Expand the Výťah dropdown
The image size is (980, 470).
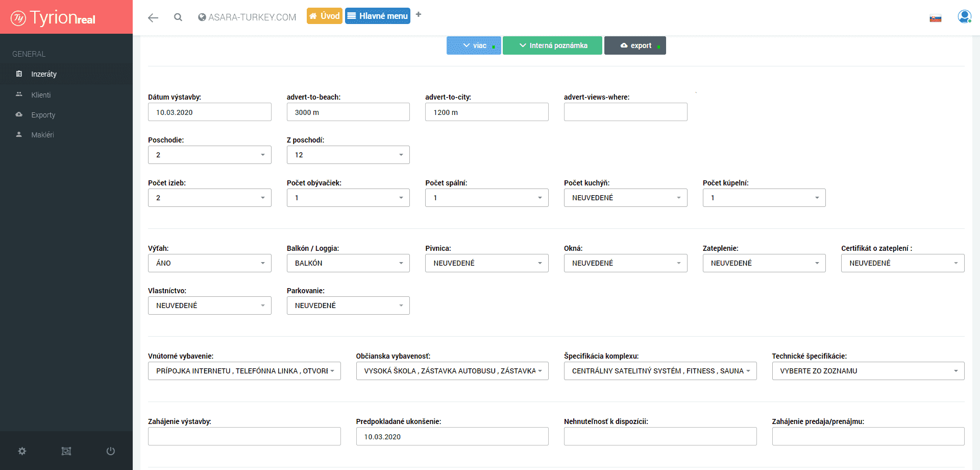pos(209,263)
